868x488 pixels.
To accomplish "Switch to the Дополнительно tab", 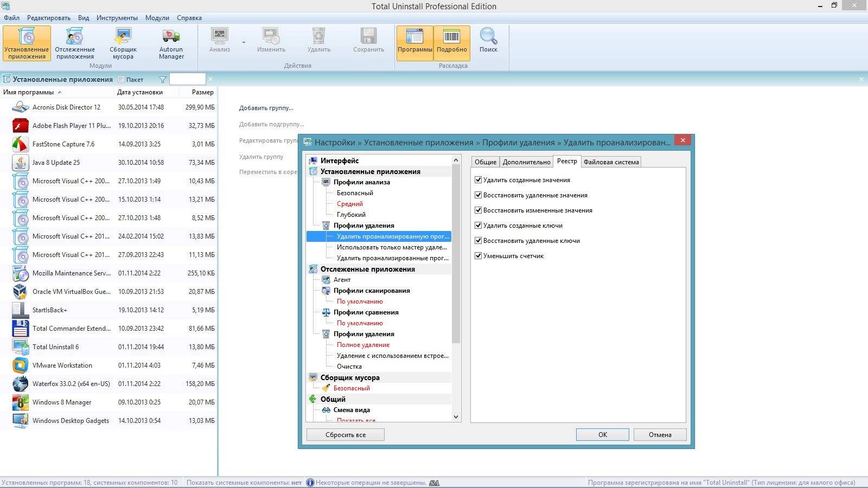I will (x=526, y=162).
